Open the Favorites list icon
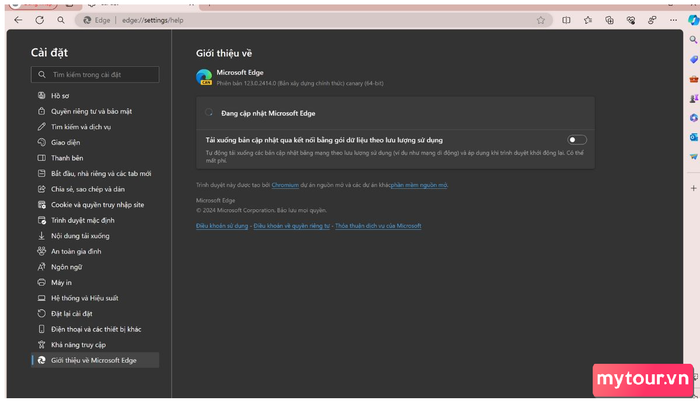This screenshot has height=405, width=700. point(588,20)
